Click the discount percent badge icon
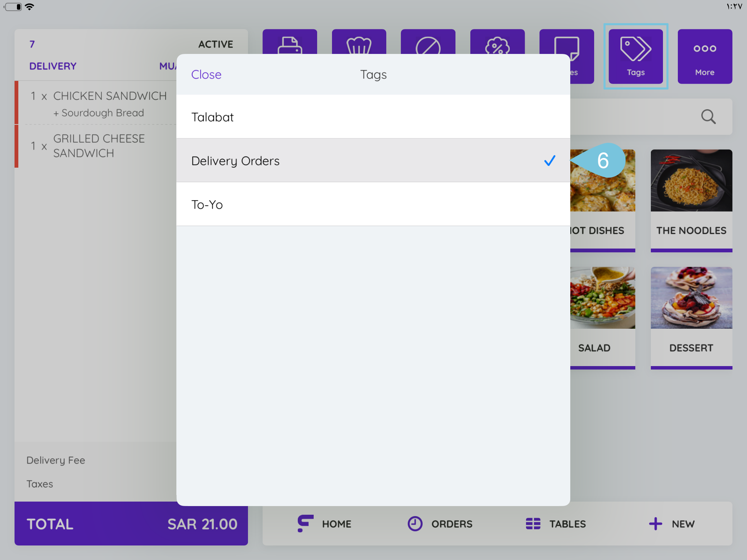747x560 pixels. click(x=497, y=43)
